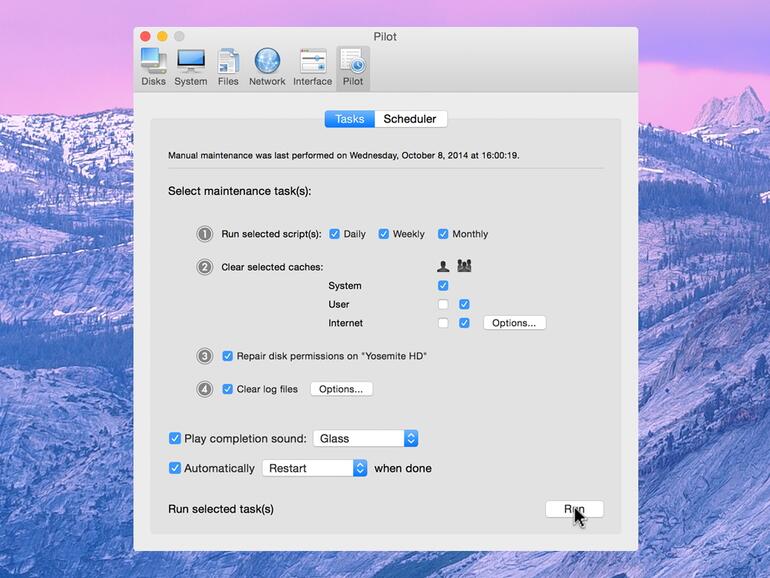Image resolution: width=770 pixels, height=578 pixels.
Task: Disable Internet cache for all users
Action: tap(464, 323)
